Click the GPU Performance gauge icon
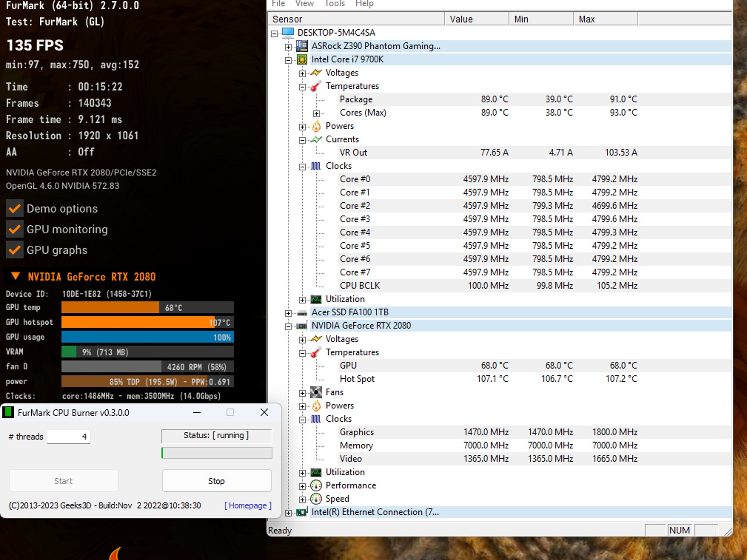Image resolution: width=747 pixels, height=560 pixels. 316,486
